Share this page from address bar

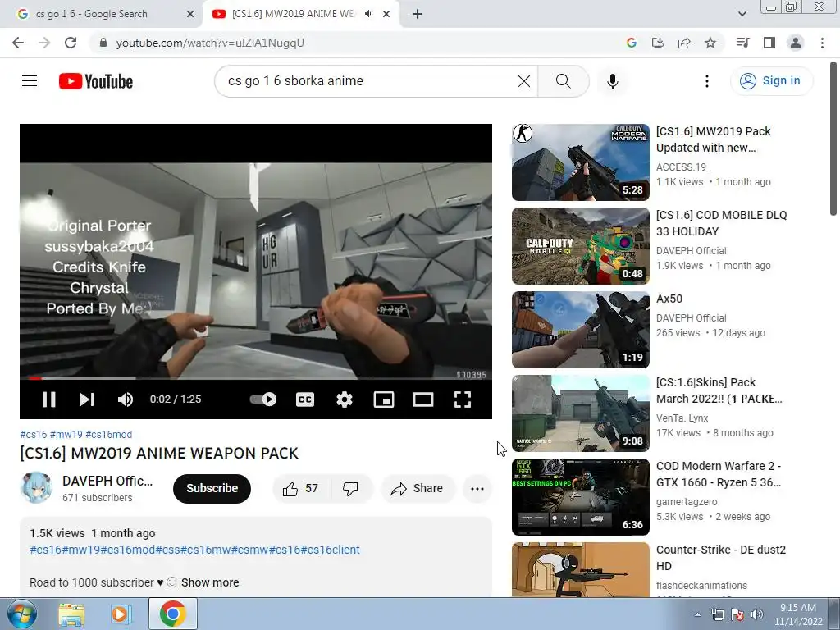click(684, 43)
